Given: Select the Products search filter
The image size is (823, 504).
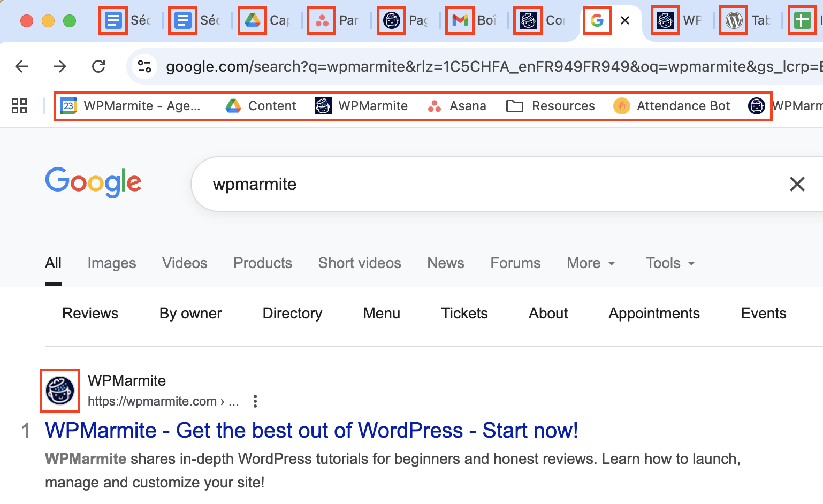Looking at the screenshot, I should (263, 263).
